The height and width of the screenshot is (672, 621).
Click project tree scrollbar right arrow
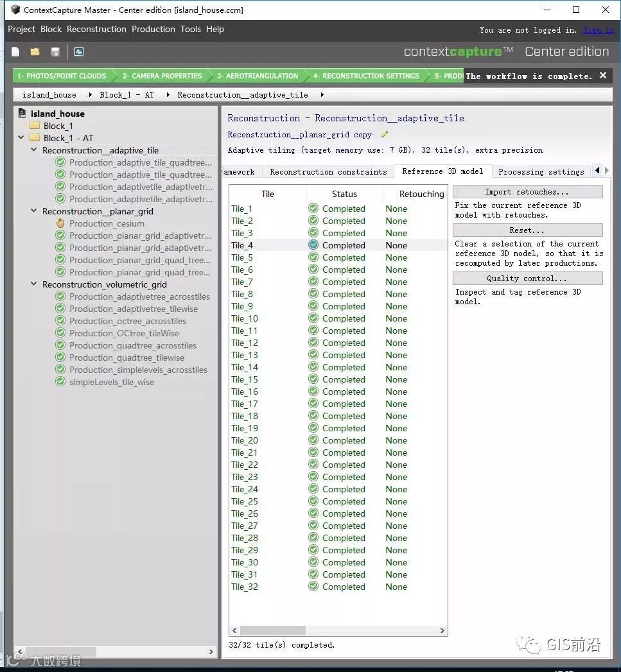point(211,652)
